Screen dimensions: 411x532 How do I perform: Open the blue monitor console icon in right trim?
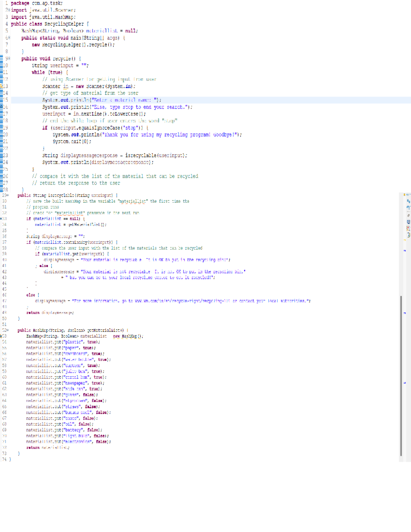click(408, 222)
